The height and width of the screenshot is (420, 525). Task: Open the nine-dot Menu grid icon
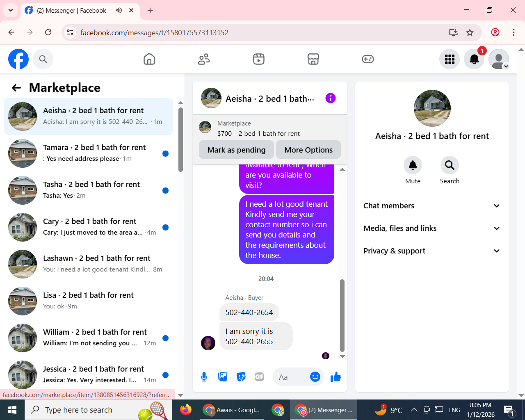pyautogui.click(x=450, y=59)
